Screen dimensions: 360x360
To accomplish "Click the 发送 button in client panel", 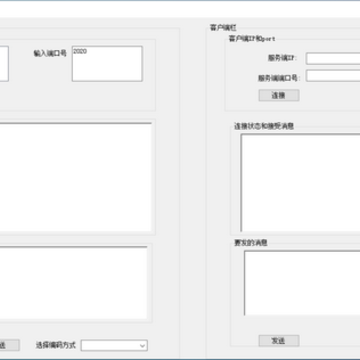I will 279,341.
